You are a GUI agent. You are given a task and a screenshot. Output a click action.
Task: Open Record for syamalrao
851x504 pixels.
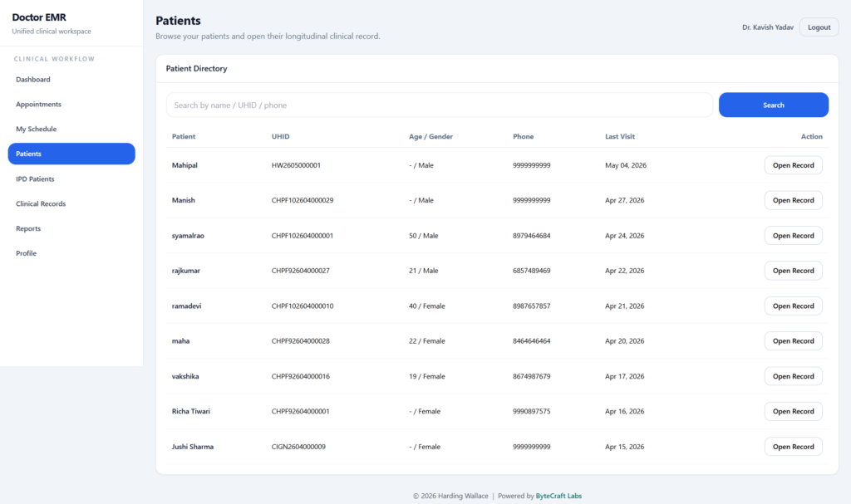(793, 236)
